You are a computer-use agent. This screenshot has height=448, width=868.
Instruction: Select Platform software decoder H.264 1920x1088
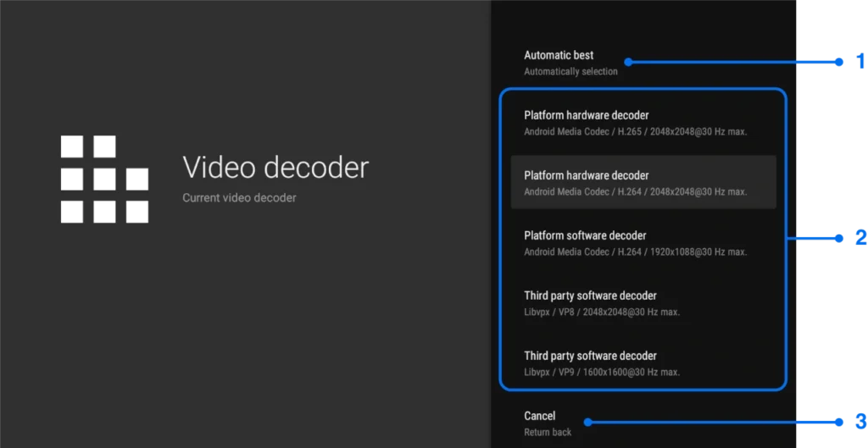[x=643, y=243]
